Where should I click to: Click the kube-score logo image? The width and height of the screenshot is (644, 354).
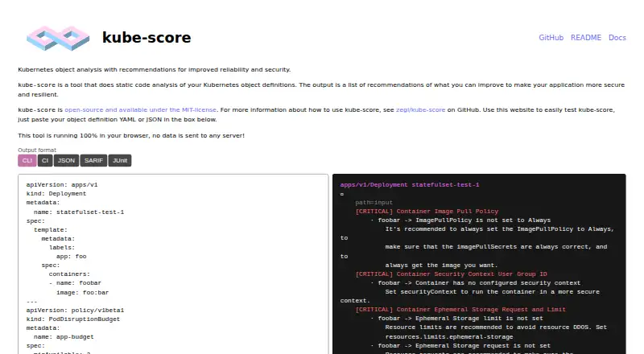[58, 38]
